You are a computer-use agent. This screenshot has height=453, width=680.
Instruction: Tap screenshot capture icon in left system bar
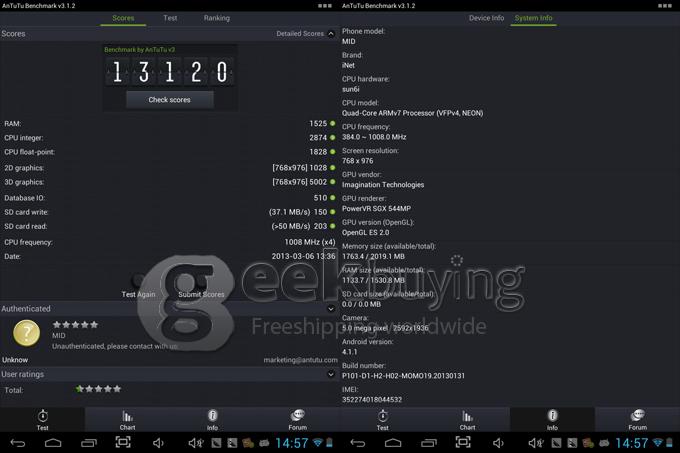tap(123, 442)
